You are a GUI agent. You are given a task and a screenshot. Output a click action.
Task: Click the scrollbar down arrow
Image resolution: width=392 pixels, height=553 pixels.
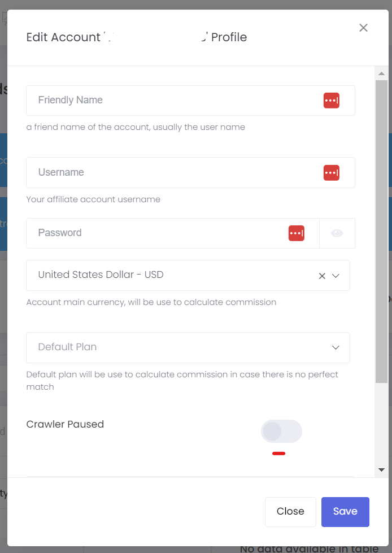click(x=381, y=470)
